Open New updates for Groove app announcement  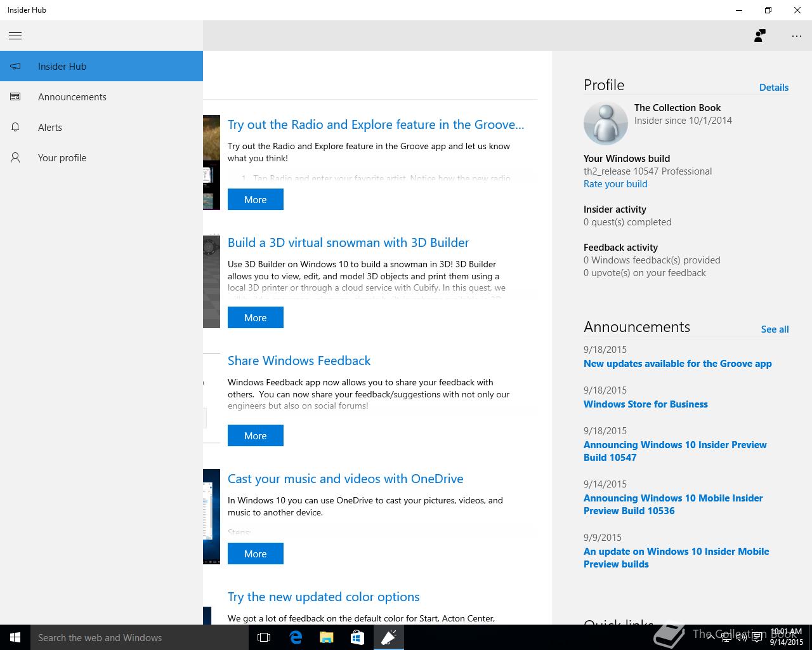tap(678, 364)
